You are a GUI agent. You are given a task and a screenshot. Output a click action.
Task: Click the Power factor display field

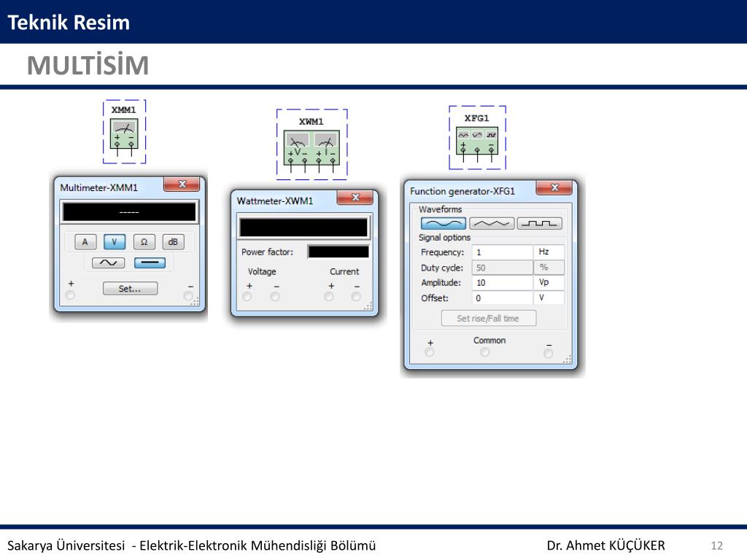[x=338, y=252]
